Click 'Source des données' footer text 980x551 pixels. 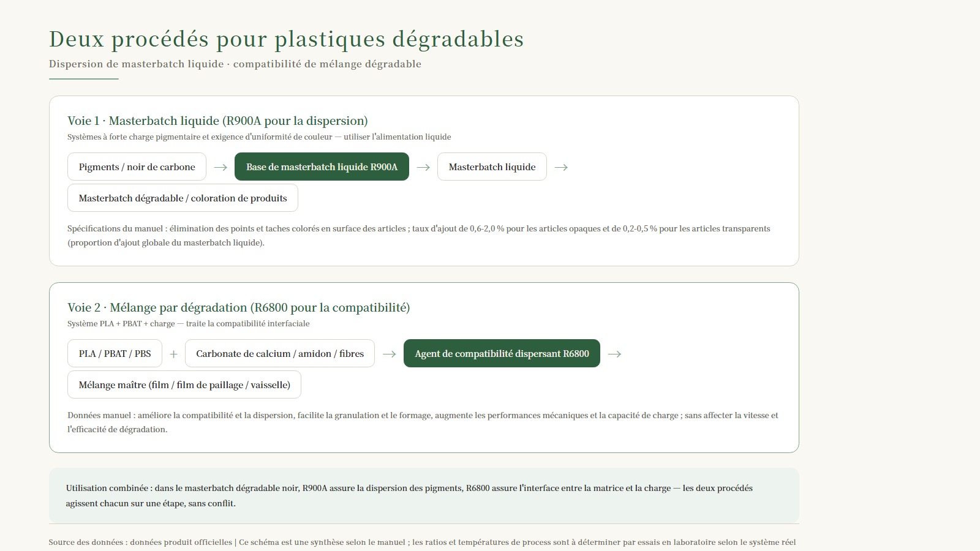pyautogui.click(x=422, y=542)
